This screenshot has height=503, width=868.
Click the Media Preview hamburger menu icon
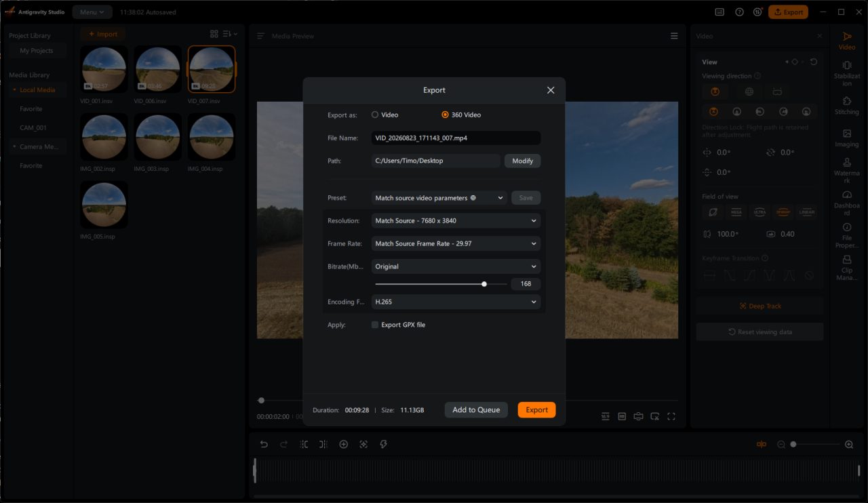[674, 36]
